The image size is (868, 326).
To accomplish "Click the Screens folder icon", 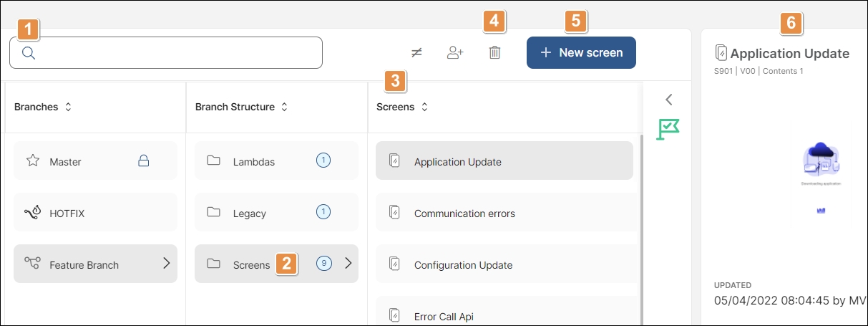I will click(213, 264).
